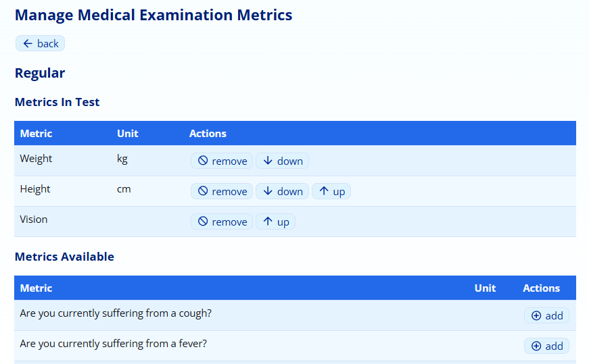Add the fever question metric
This screenshot has height=364, width=589.
pyautogui.click(x=546, y=346)
